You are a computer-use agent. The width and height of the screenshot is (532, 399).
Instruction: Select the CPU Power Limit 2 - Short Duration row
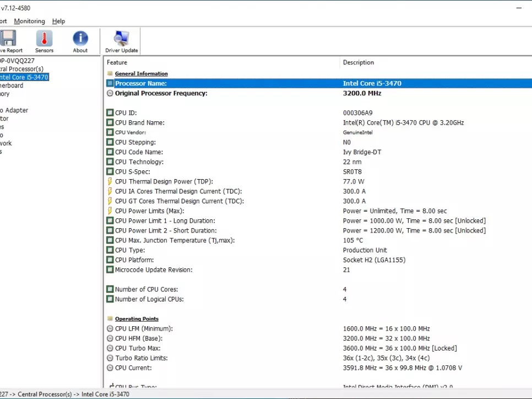(319, 230)
